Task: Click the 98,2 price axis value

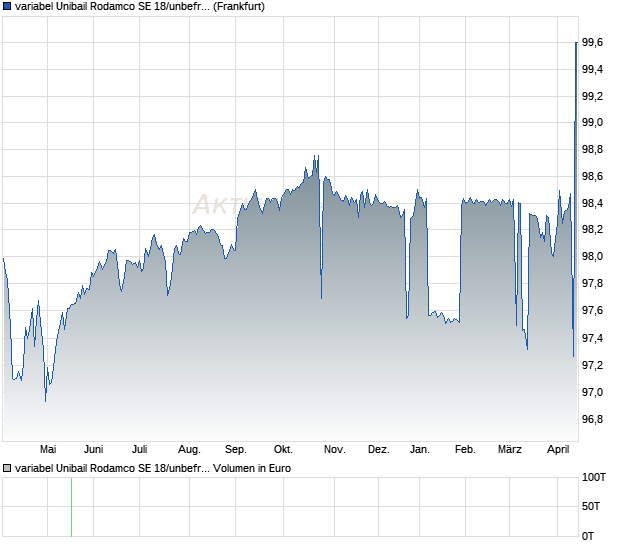Action: point(593,230)
